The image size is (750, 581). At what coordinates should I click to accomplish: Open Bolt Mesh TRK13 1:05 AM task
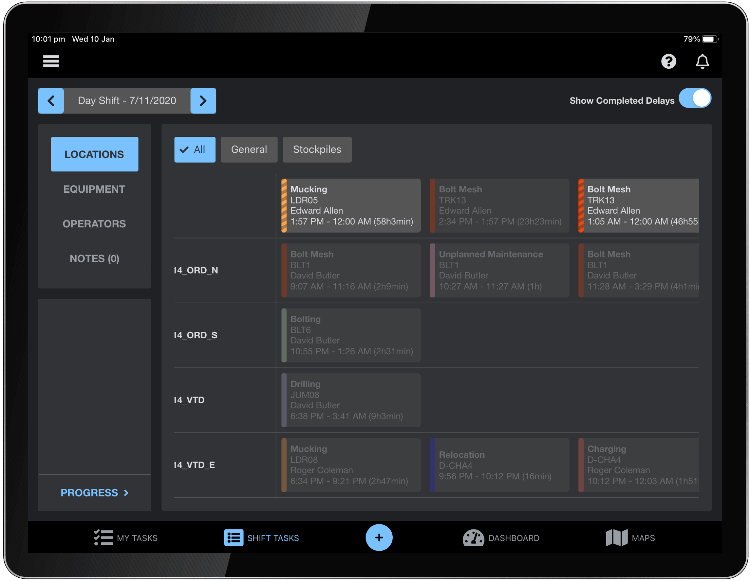pos(639,206)
